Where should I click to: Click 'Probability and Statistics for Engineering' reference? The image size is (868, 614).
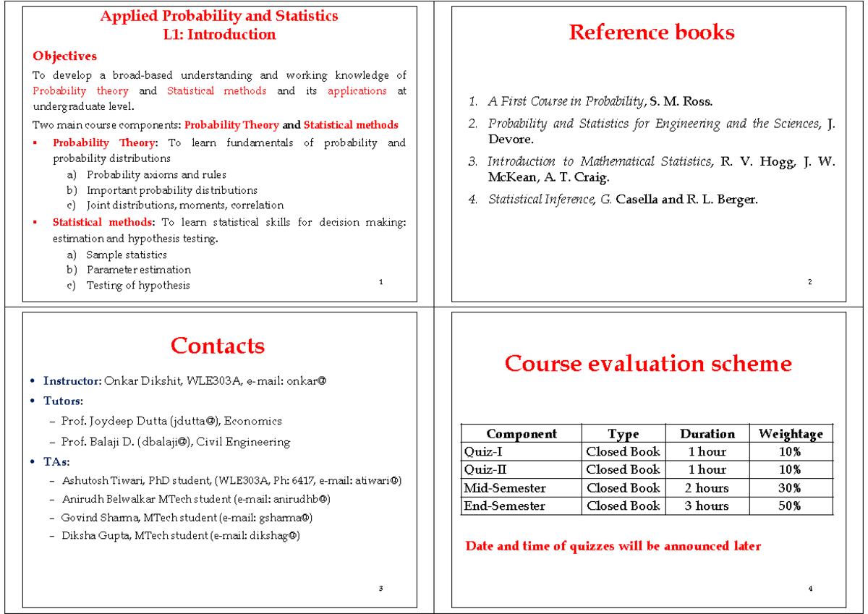(x=662, y=132)
